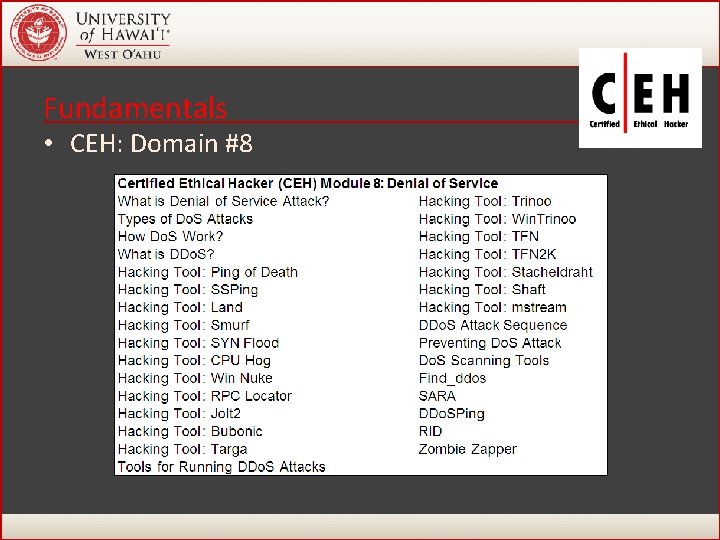Click 'Hacking Tool: Land' entry

coord(180,307)
